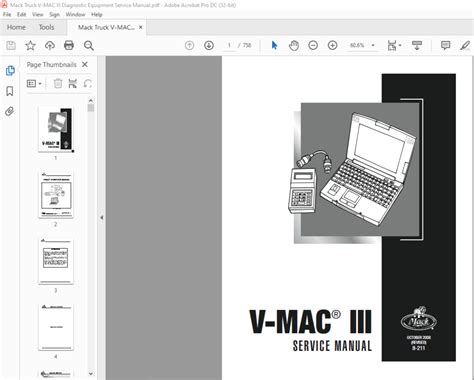Image resolution: width=474 pixels, height=380 pixels.
Task: Click the page number input field
Action: coord(229,45)
